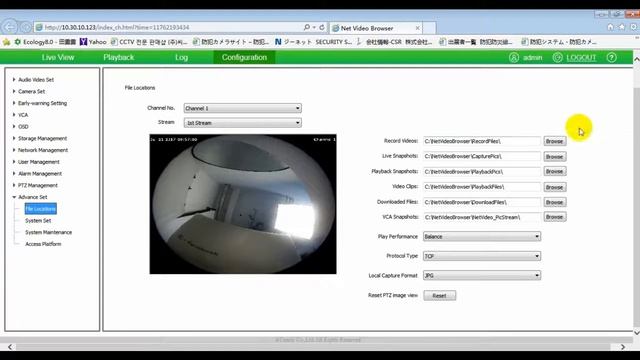The image size is (640, 360).
Task: Select File Locations in the tree
Action: pyautogui.click(x=40, y=209)
